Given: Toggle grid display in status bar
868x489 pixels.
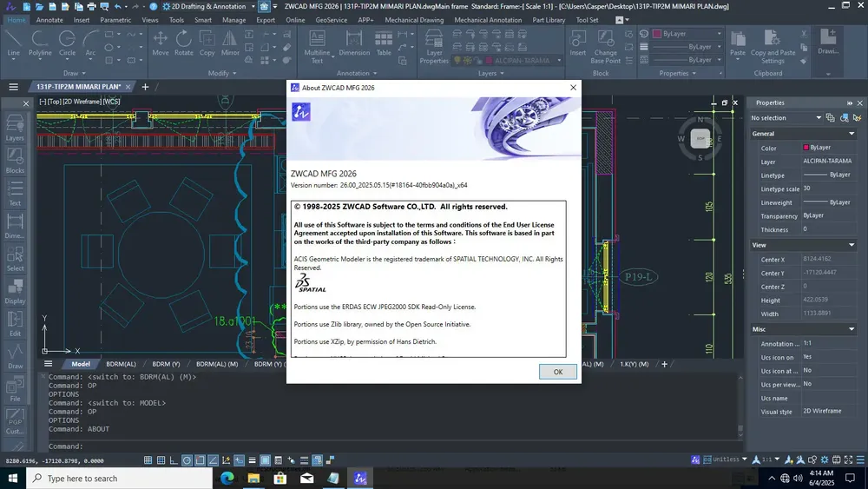Looking at the screenshot, I should (x=148, y=460).
